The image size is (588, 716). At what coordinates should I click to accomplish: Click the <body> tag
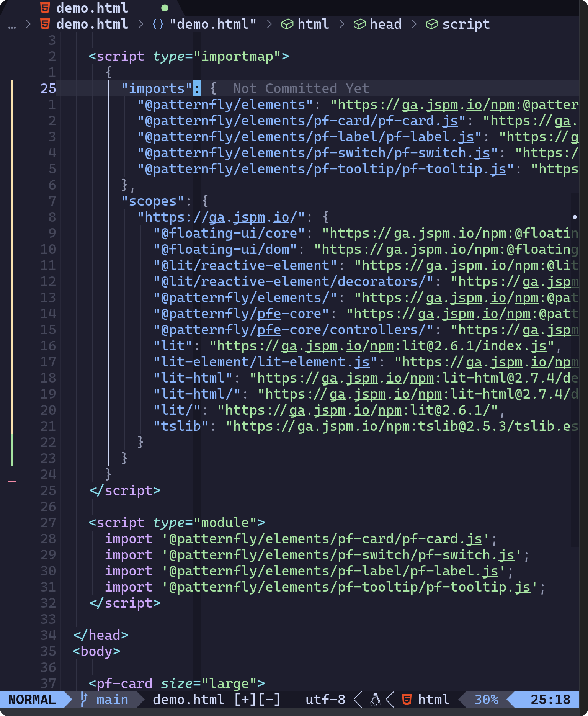(96, 651)
